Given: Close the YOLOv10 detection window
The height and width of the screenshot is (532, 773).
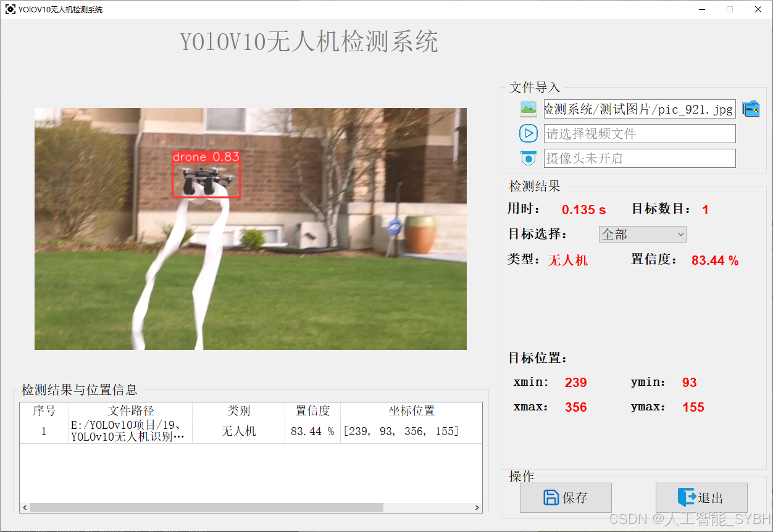Looking at the screenshot, I should tap(758, 9).
